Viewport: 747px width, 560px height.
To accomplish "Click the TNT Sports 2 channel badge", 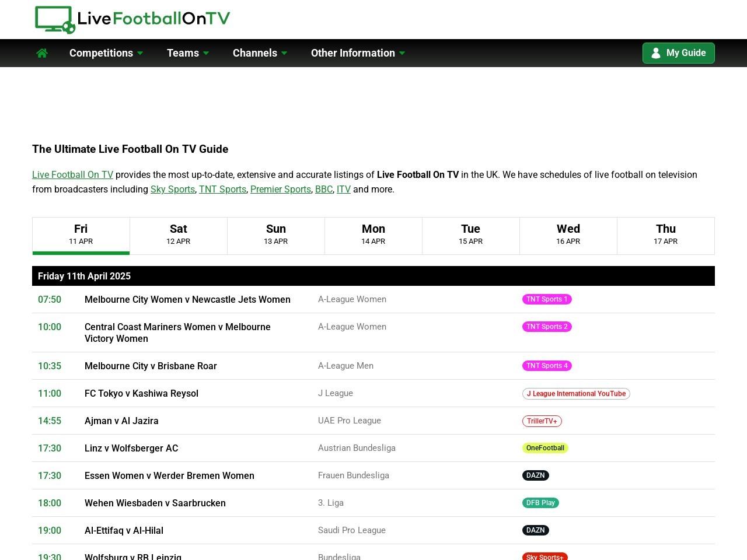I will tap(547, 327).
